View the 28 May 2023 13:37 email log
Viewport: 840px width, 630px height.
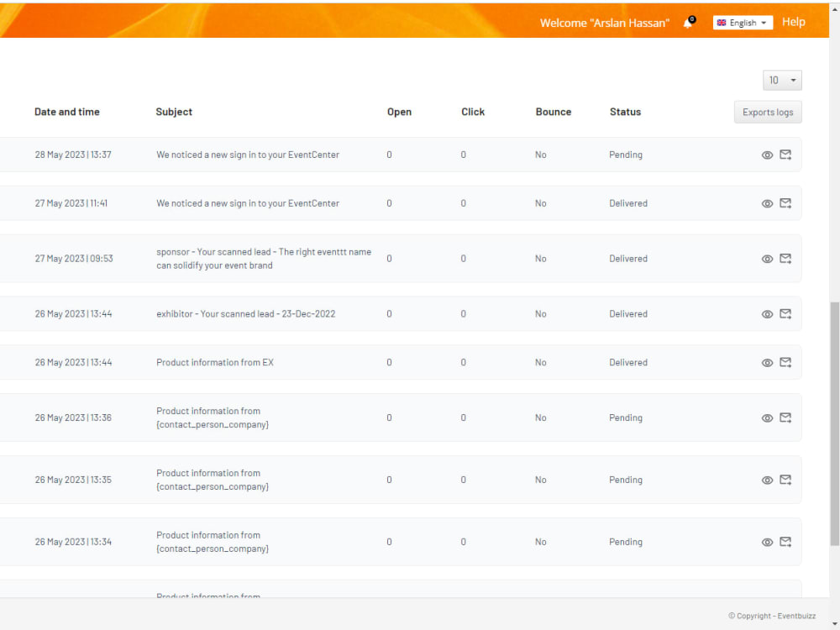tap(767, 155)
